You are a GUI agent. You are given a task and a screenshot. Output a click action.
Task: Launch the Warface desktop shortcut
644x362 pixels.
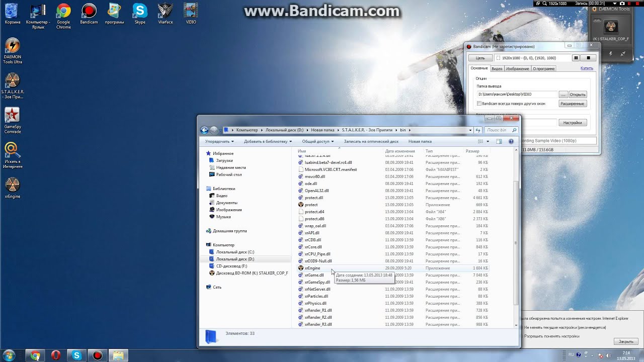coord(166,13)
